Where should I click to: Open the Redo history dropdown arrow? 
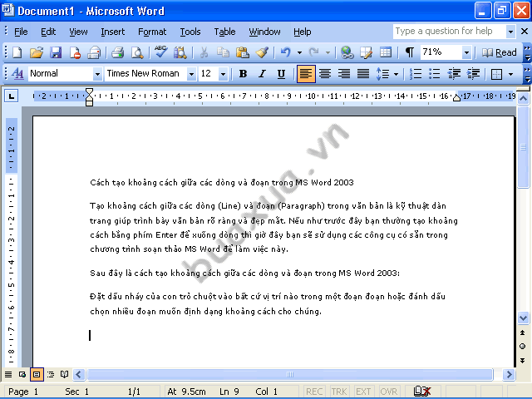coord(328,52)
